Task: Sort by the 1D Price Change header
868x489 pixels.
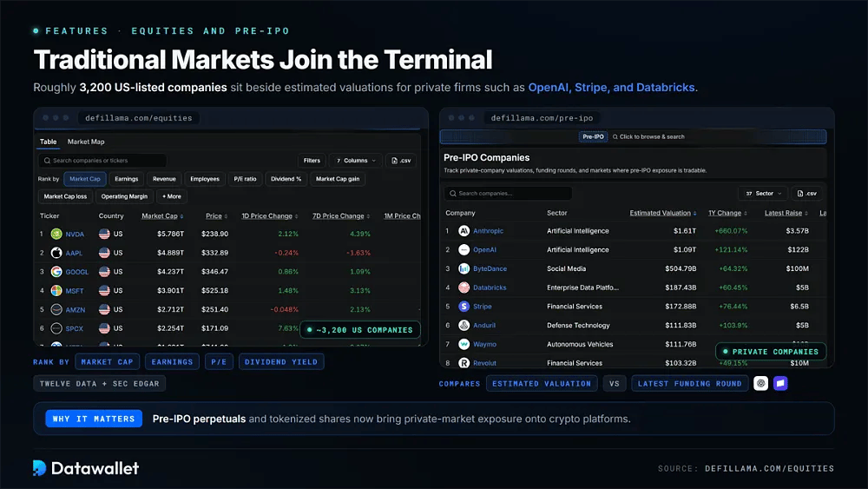Action: [270, 216]
